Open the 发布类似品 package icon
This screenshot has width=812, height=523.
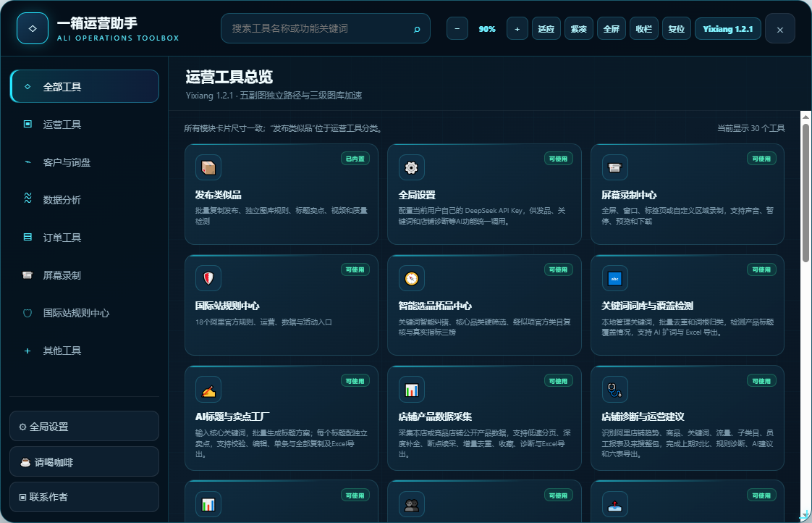coord(208,167)
